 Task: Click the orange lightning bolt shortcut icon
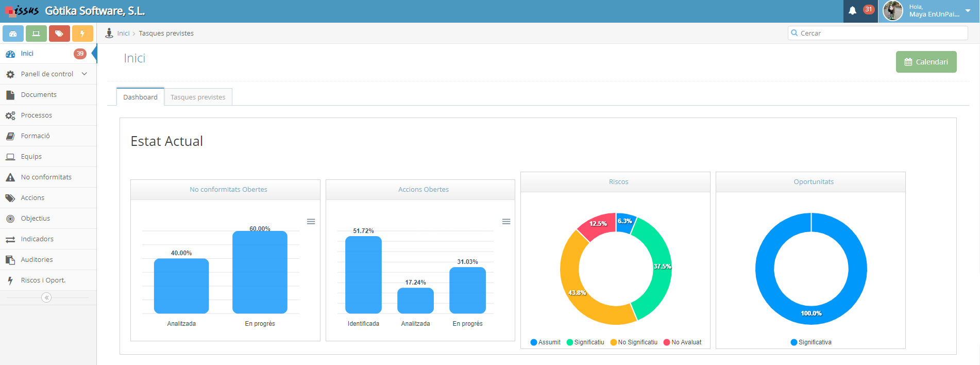[82, 34]
